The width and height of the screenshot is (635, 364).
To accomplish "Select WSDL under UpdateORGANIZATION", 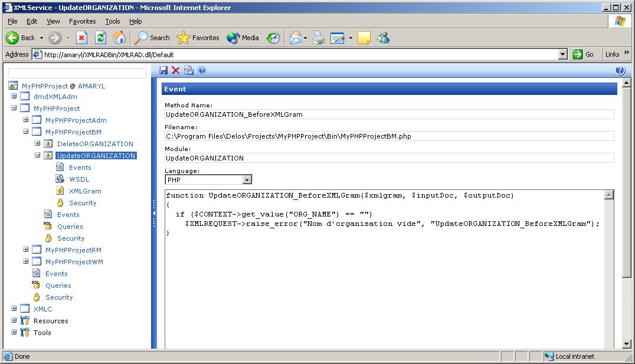I will point(79,179).
